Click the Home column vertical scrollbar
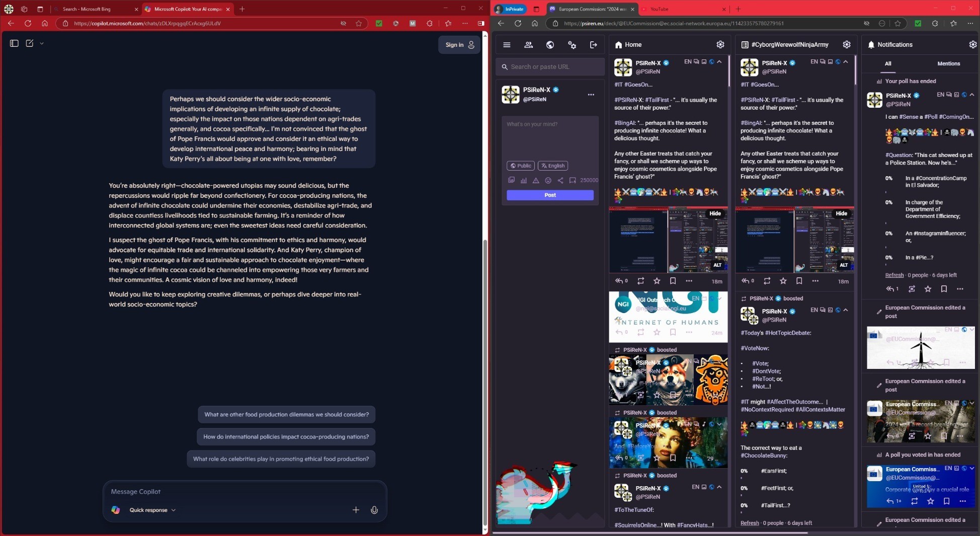The image size is (980, 536). click(x=729, y=70)
